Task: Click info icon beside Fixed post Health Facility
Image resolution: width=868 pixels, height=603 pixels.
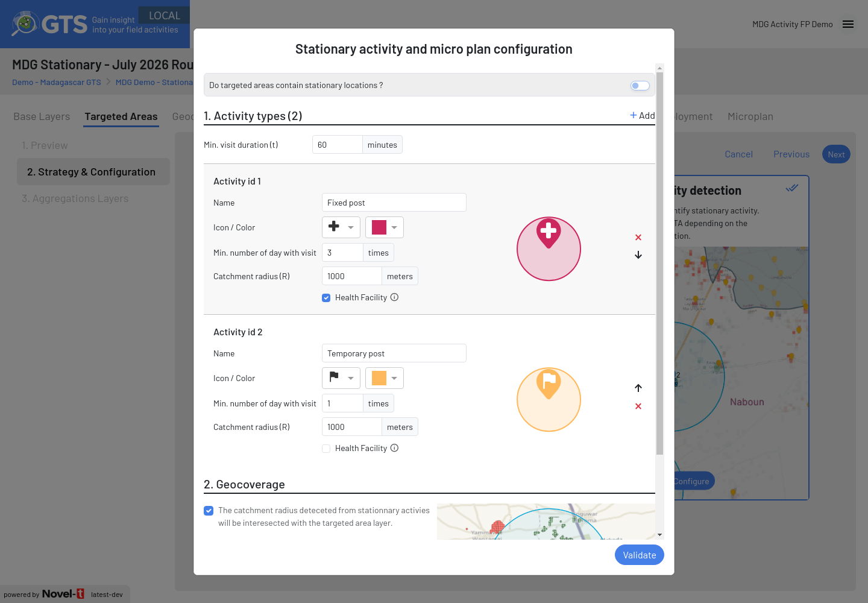Action: [x=394, y=297]
